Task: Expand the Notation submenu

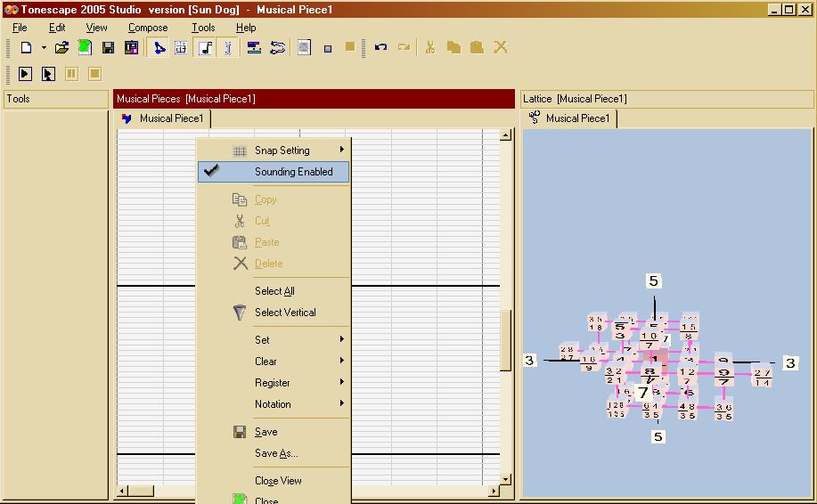Action: click(x=274, y=404)
